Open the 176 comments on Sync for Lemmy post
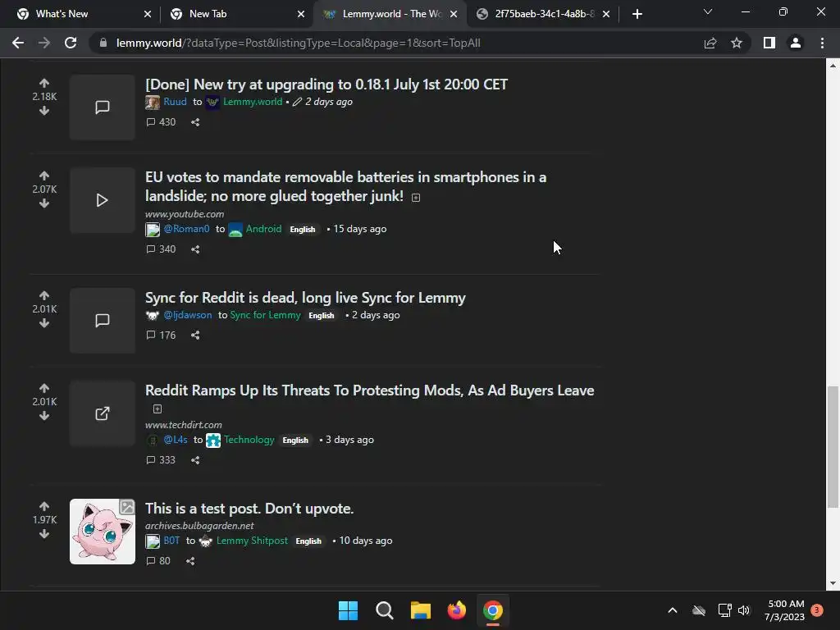 tap(161, 336)
